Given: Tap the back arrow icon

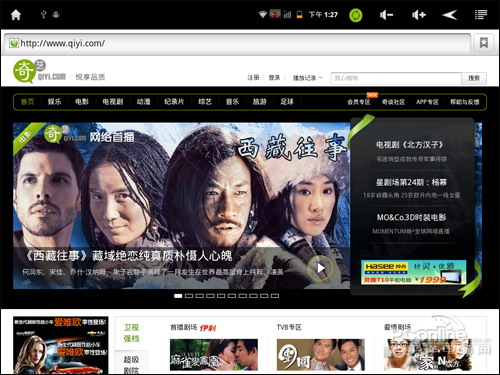Looking at the screenshot, I should [450, 15].
